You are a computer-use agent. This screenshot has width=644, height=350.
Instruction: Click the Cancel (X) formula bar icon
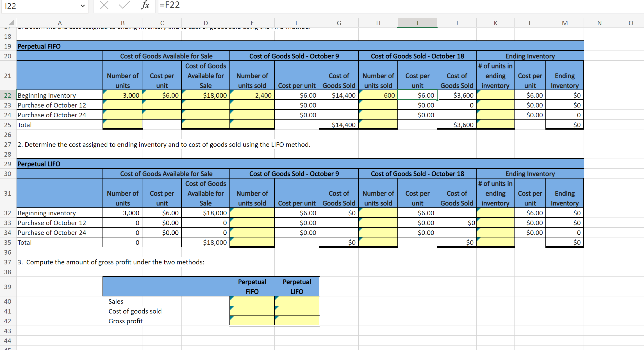click(x=104, y=5)
